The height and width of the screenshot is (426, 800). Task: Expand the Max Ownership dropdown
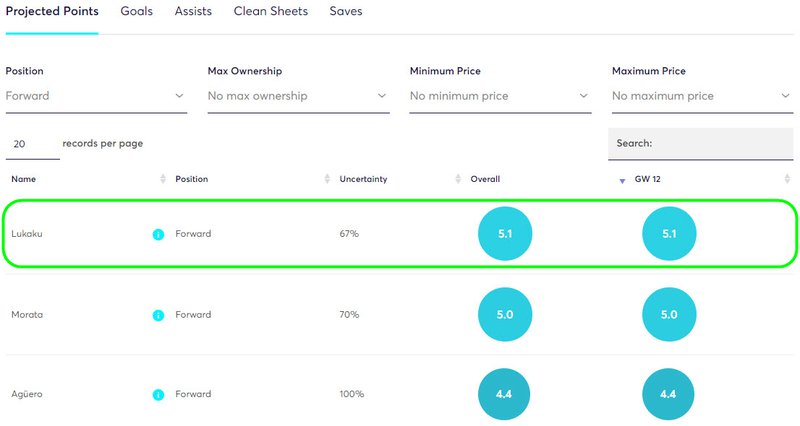(x=298, y=96)
